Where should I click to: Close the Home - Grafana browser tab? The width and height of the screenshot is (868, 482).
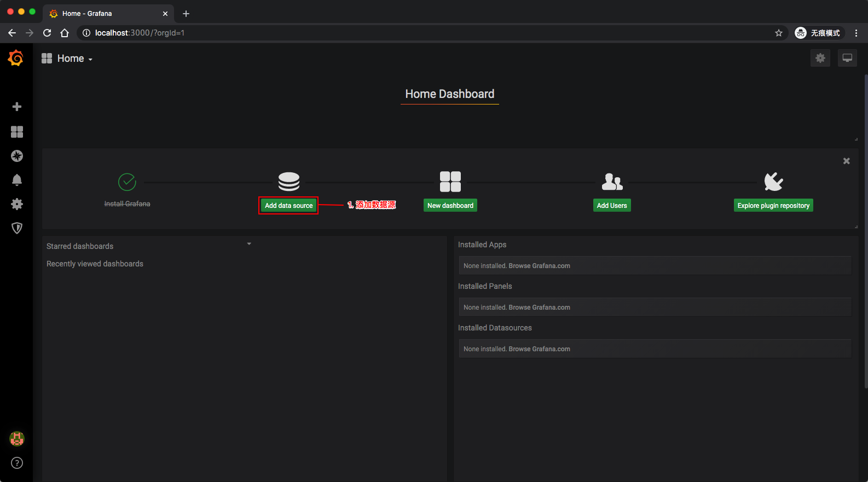165,14
